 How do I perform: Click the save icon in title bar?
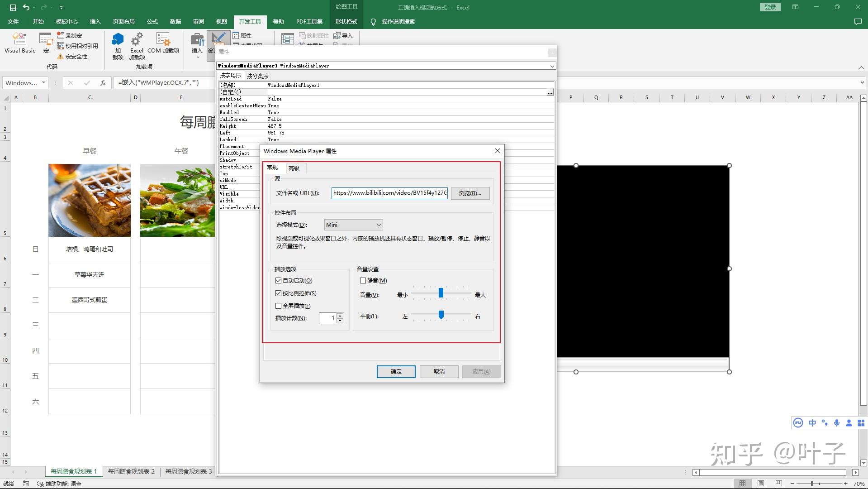tap(13, 7)
